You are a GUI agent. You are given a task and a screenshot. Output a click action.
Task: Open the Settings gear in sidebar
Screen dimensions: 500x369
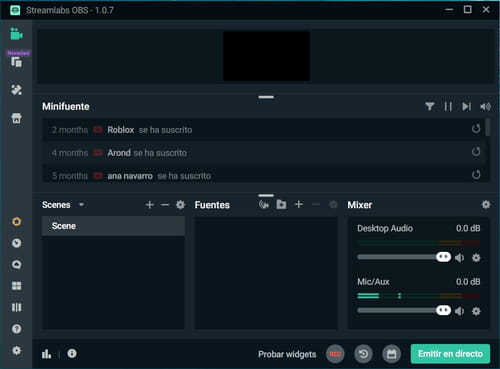pos(16,350)
